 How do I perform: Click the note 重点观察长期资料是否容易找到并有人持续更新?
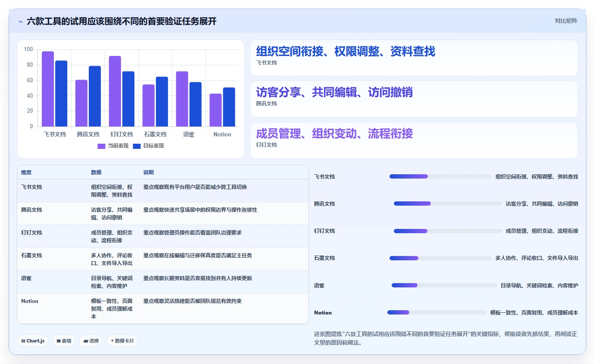(198, 278)
